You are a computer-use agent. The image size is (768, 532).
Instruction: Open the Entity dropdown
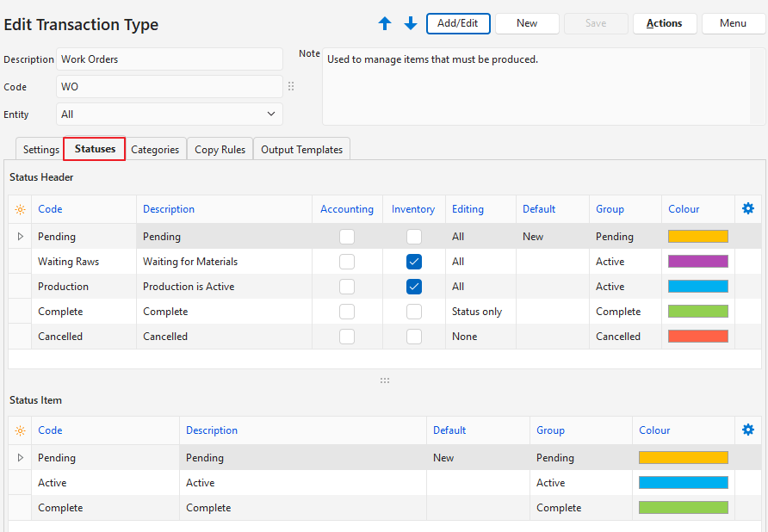(x=271, y=114)
